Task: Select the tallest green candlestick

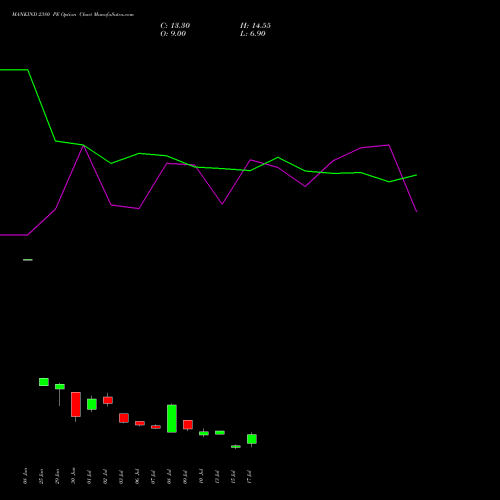Action: pyautogui.click(x=172, y=419)
